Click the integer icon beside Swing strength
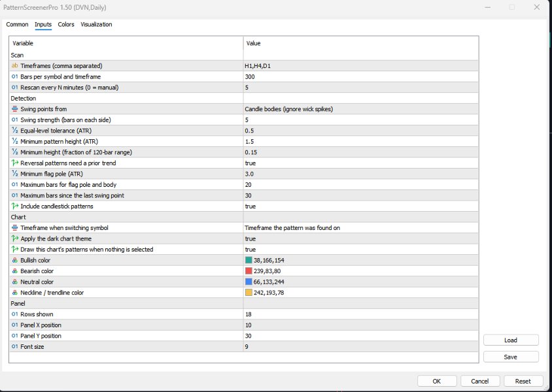This screenshot has width=552, height=392. click(x=14, y=120)
